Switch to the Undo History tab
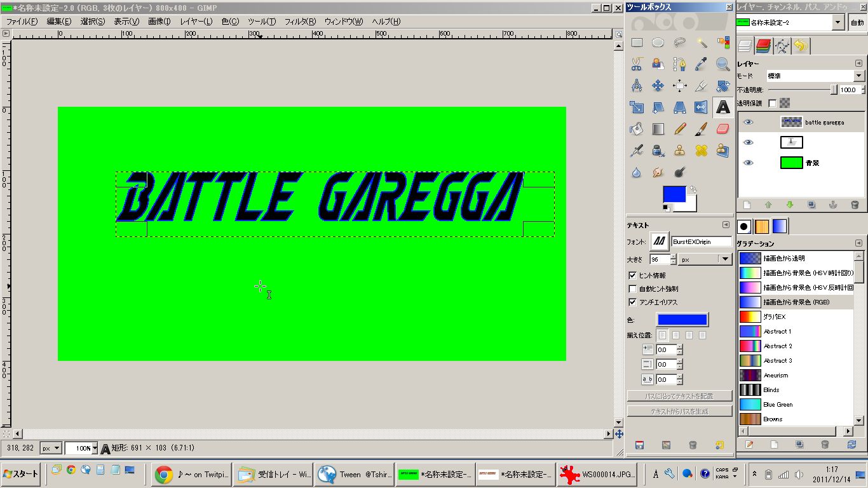 [801, 46]
